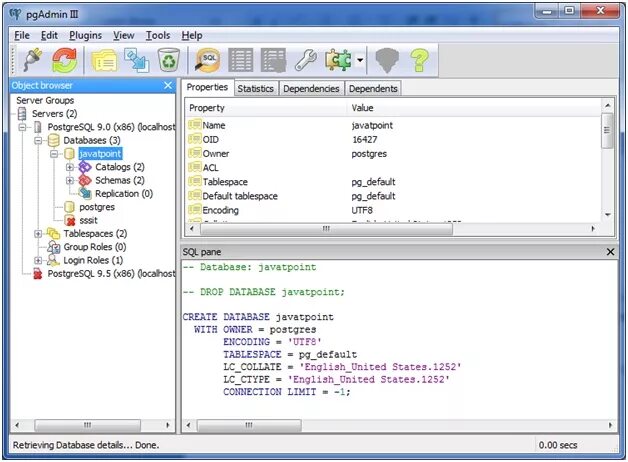Close the SQL pane
This screenshot has height=462, width=628.
pyautogui.click(x=610, y=252)
